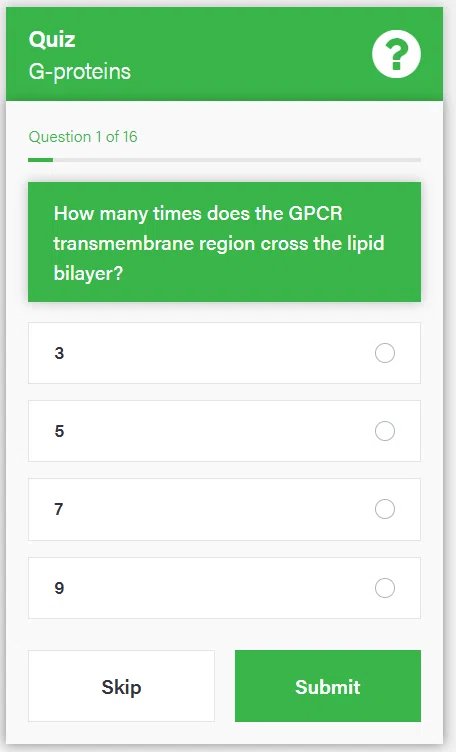Click the GPCR transmembrane question text
The image size is (456, 752).
[219, 243]
